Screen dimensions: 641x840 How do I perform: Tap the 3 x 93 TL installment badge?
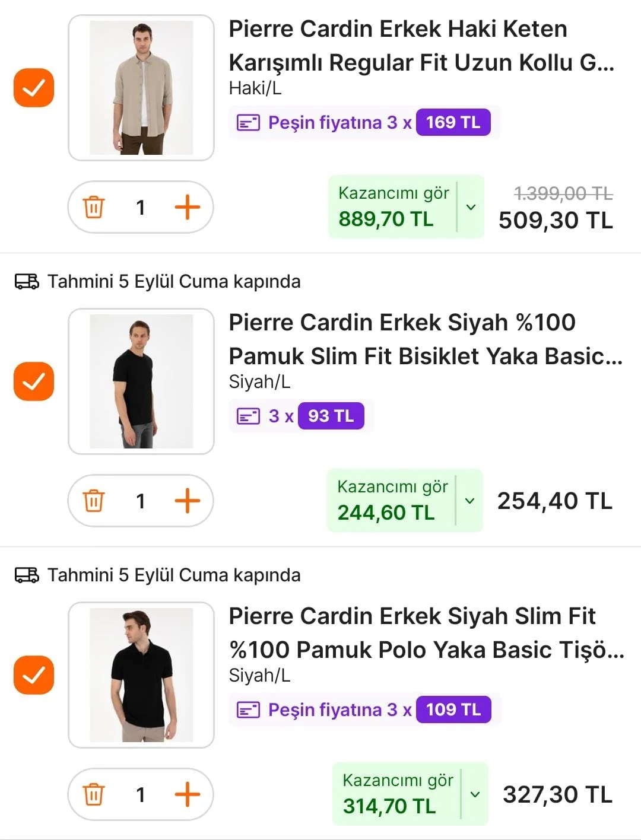pyautogui.click(x=300, y=416)
